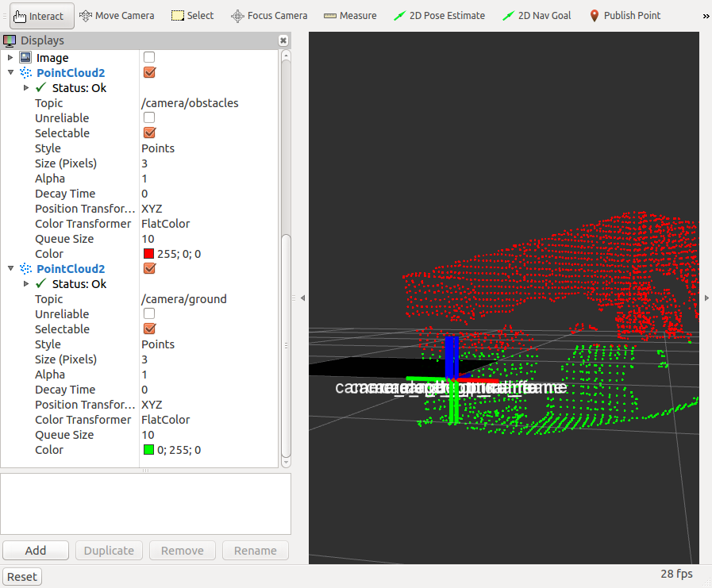The width and height of the screenshot is (712, 588).
Task: Click the red 255; 0; 0 color swatch
Action: point(148,254)
